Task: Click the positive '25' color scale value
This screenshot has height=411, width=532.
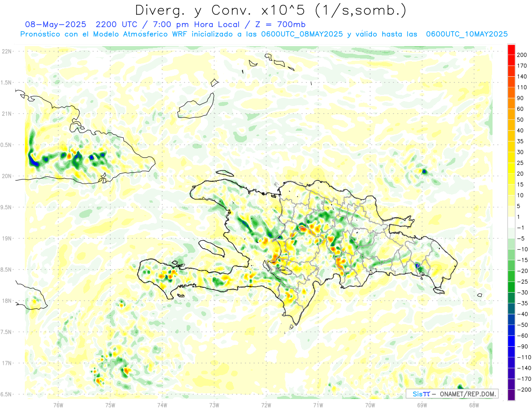Action: [x=520, y=163]
